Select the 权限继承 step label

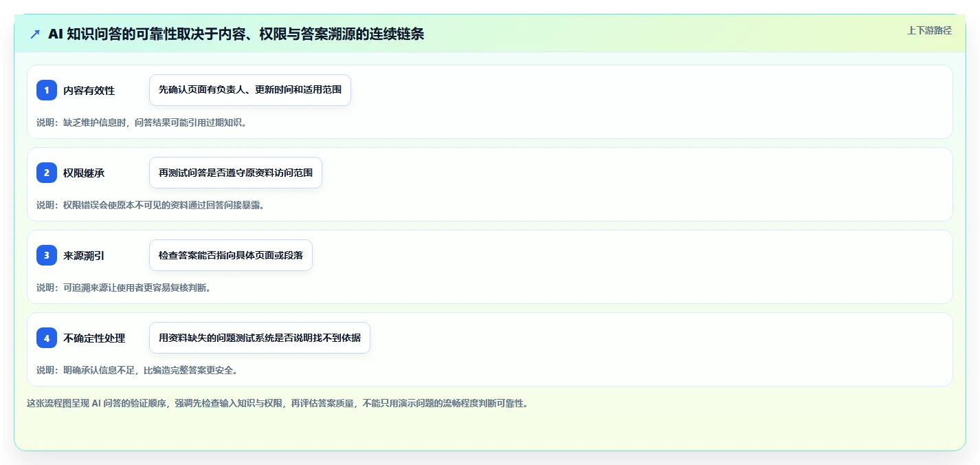click(x=84, y=173)
